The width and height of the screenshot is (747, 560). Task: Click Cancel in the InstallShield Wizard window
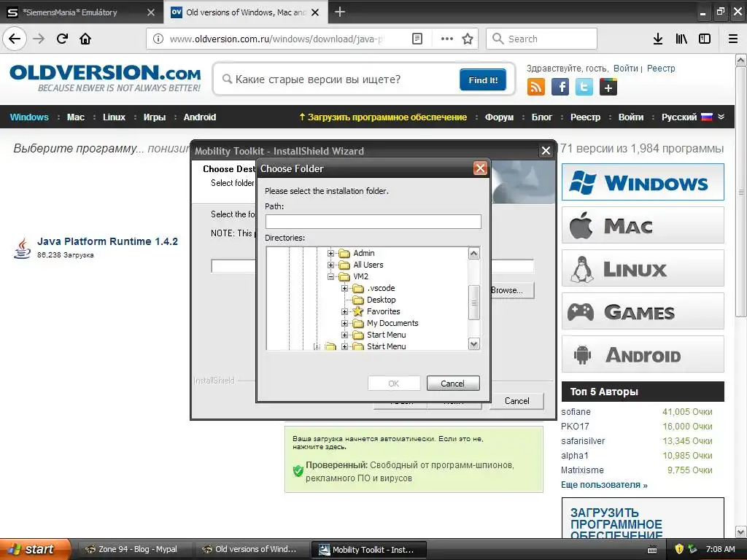tap(517, 401)
